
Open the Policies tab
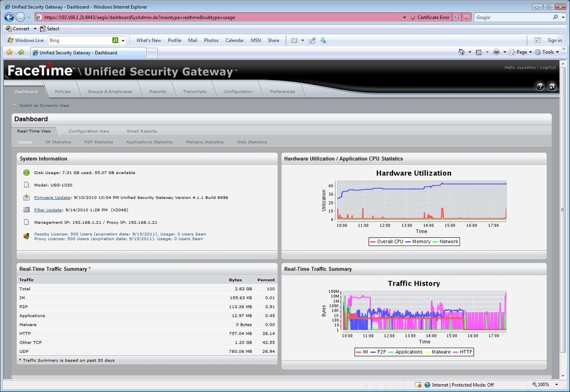[x=63, y=92]
